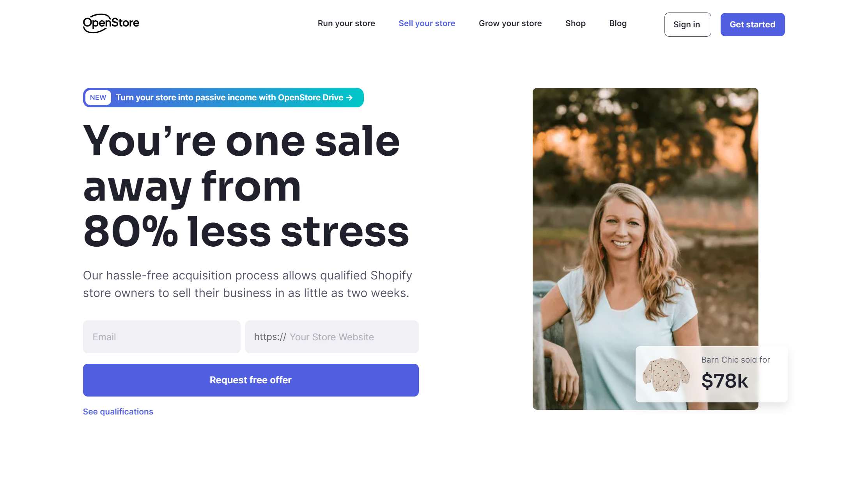868x482 pixels.
Task: Open the Grow your store menu
Action: click(510, 23)
